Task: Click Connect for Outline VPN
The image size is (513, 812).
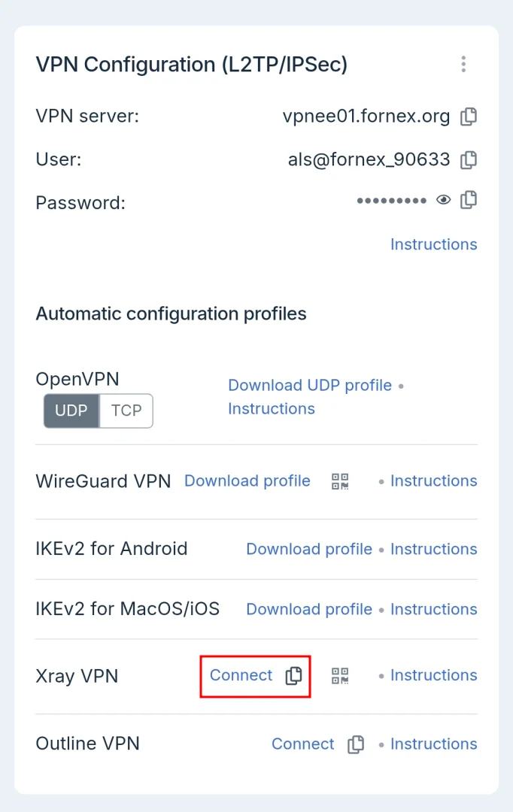Action: pos(303,744)
